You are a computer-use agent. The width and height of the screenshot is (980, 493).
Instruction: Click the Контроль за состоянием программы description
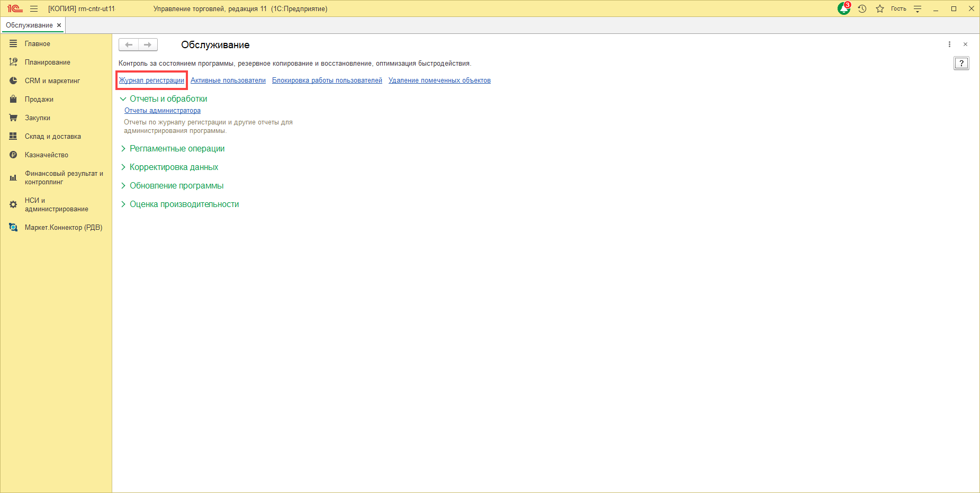295,64
